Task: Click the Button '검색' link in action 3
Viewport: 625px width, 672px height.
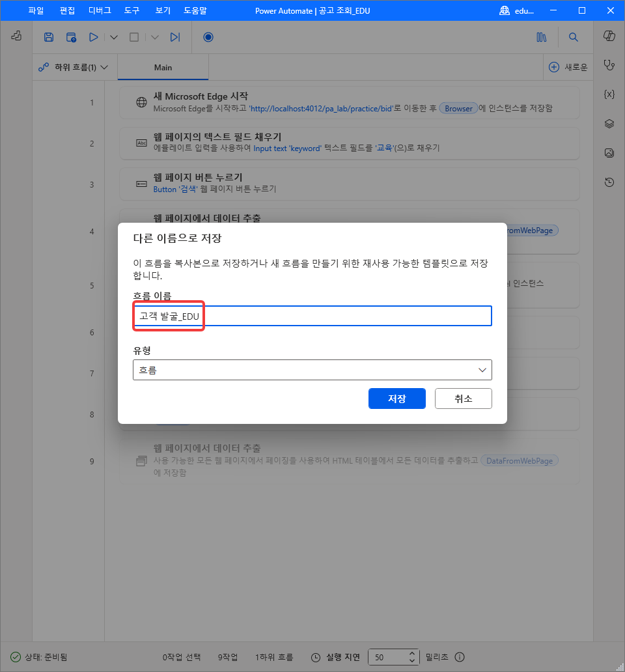Action: 176,189
